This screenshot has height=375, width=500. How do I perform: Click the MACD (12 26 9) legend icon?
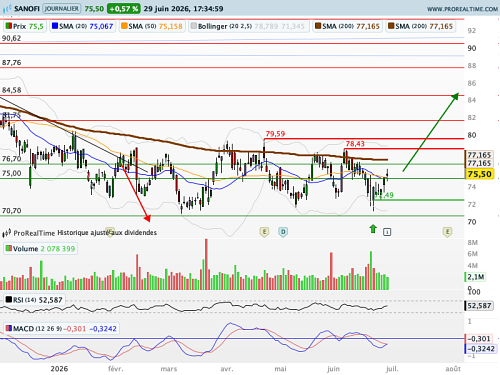[9, 329]
